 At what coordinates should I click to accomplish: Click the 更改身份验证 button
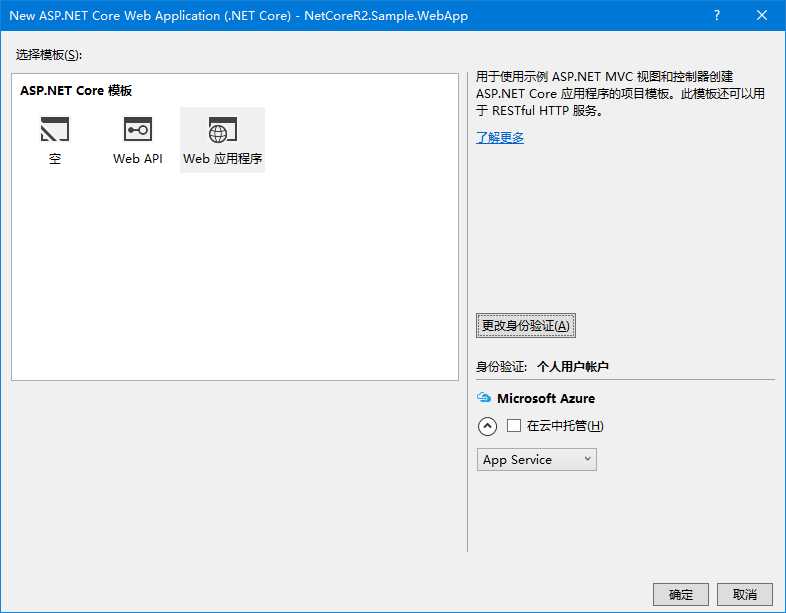click(x=526, y=325)
